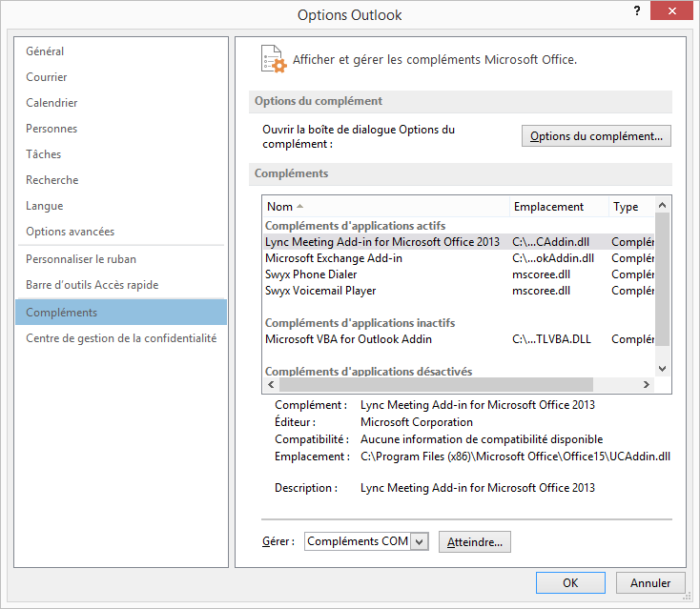Select Microsoft Exchange Add-in row

334,258
